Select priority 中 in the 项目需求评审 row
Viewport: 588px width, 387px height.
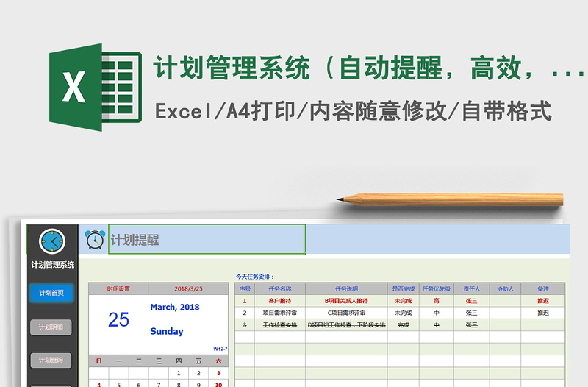tap(436, 313)
